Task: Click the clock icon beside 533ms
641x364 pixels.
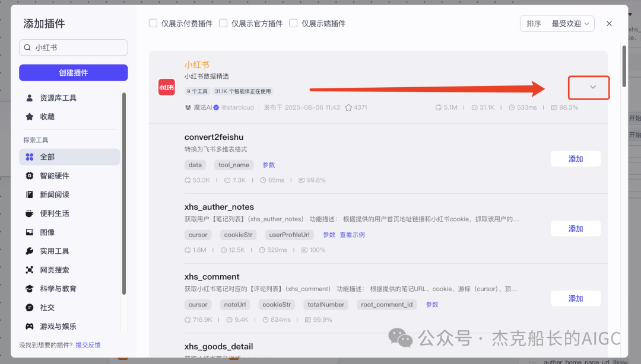Action: tap(512, 107)
